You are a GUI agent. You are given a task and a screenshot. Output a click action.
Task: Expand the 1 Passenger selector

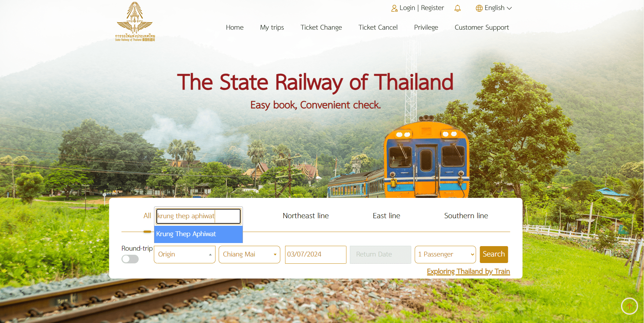click(x=445, y=254)
